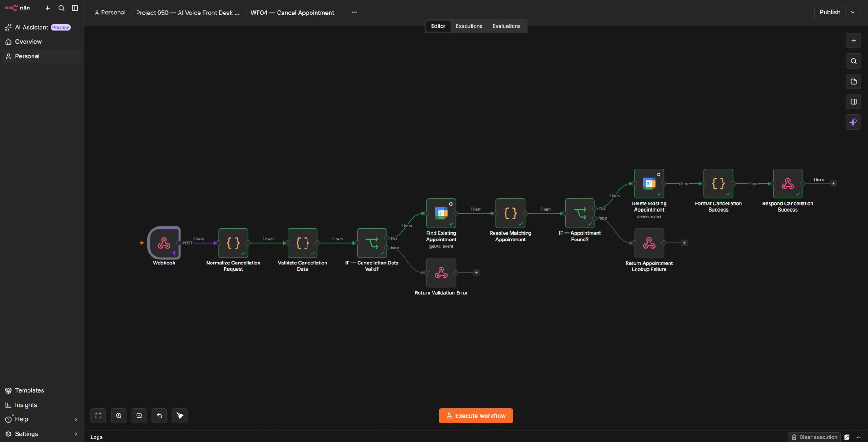The height and width of the screenshot is (442, 868).
Task: Click the Publish button
Action: (830, 12)
